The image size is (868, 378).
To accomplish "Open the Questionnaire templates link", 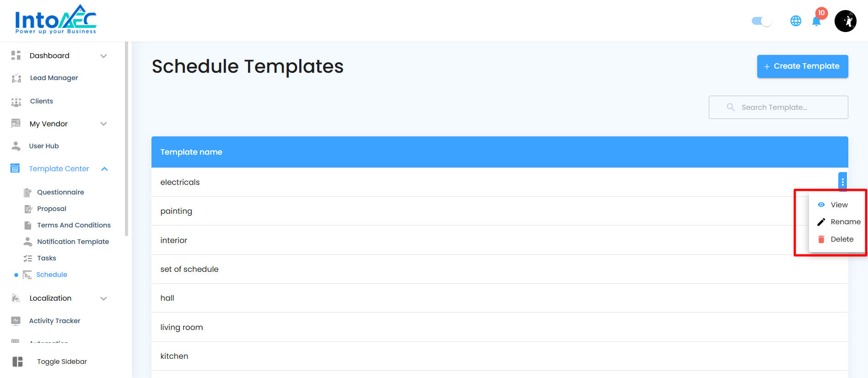I will [x=60, y=192].
